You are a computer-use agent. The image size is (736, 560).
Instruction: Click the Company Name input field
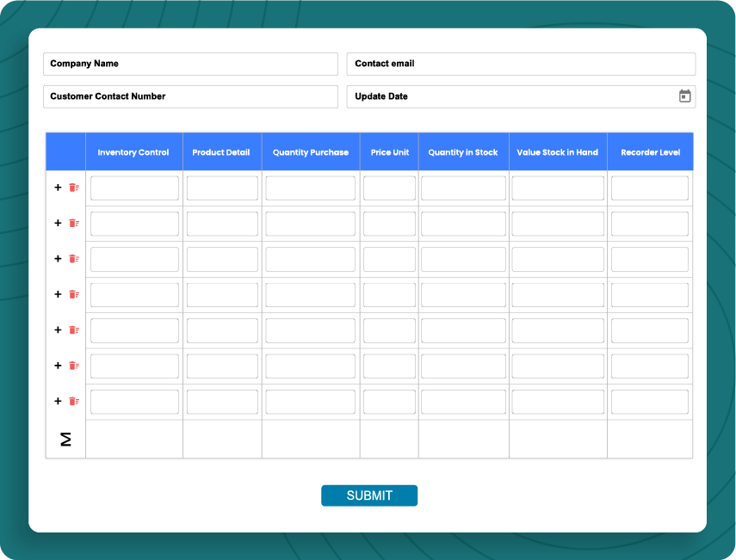189,64
